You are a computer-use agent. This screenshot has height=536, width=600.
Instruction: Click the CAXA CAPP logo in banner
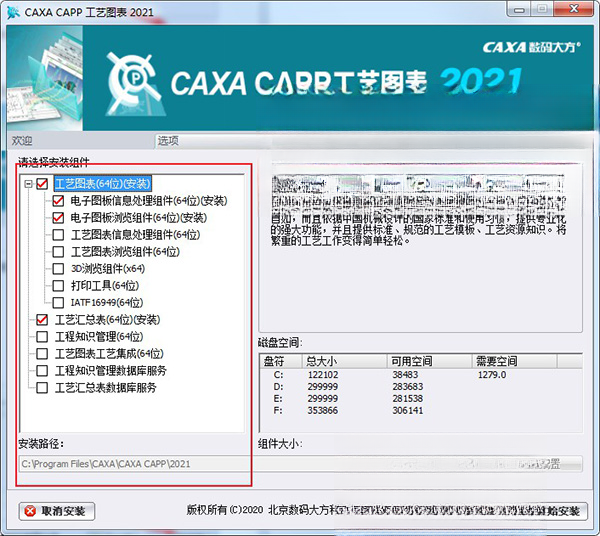coord(134,84)
